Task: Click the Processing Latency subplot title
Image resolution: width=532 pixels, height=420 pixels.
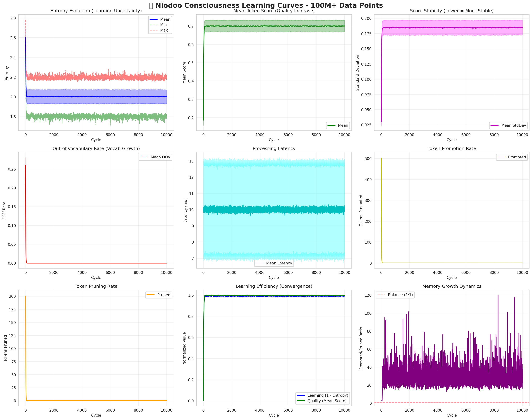Action: 274,149
